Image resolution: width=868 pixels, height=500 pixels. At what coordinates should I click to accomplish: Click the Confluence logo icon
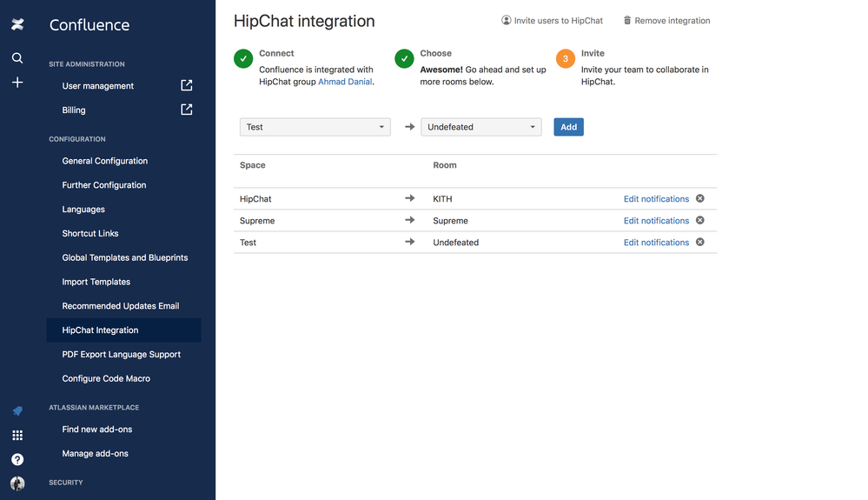click(17, 24)
